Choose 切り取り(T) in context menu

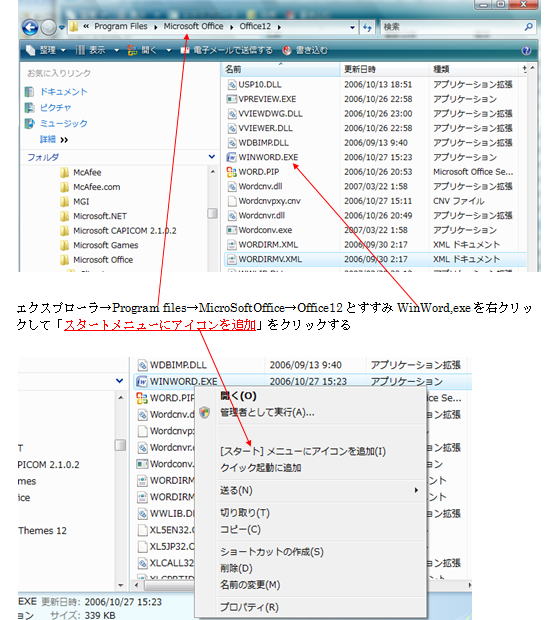[245, 513]
